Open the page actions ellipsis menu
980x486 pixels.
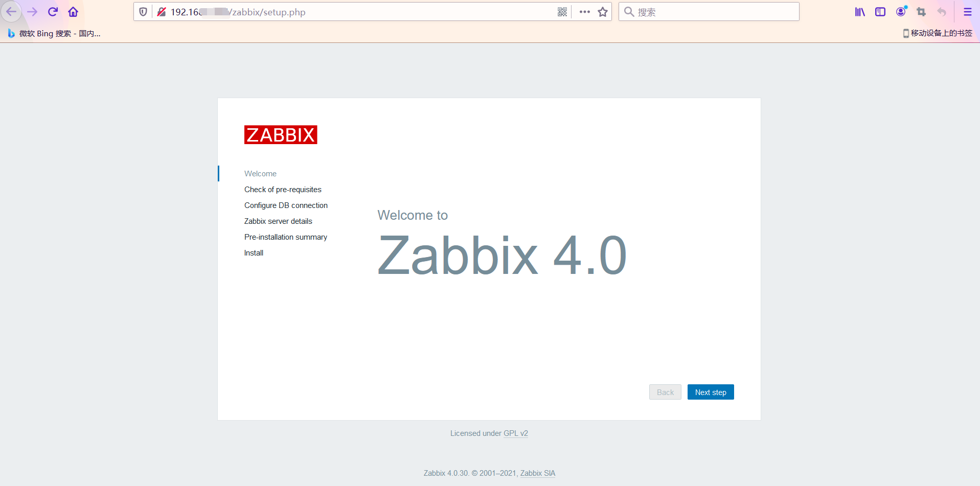pyautogui.click(x=584, y=12)
